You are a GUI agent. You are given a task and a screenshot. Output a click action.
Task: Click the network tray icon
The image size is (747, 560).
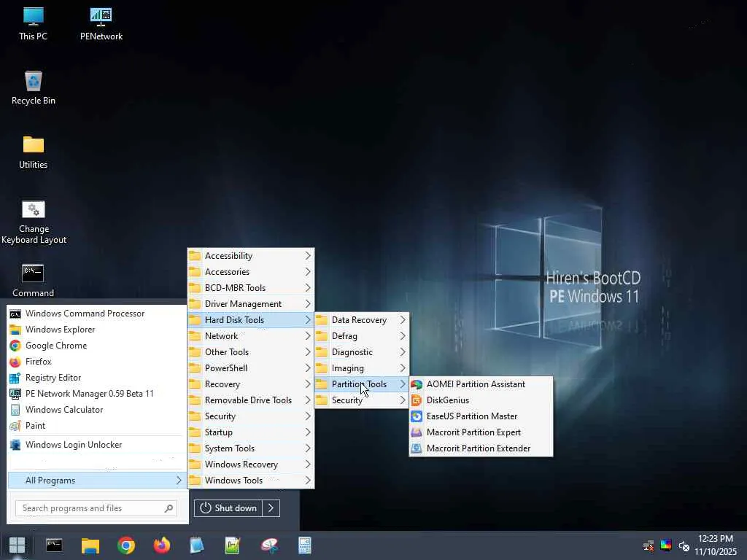(x=649, y=545)
